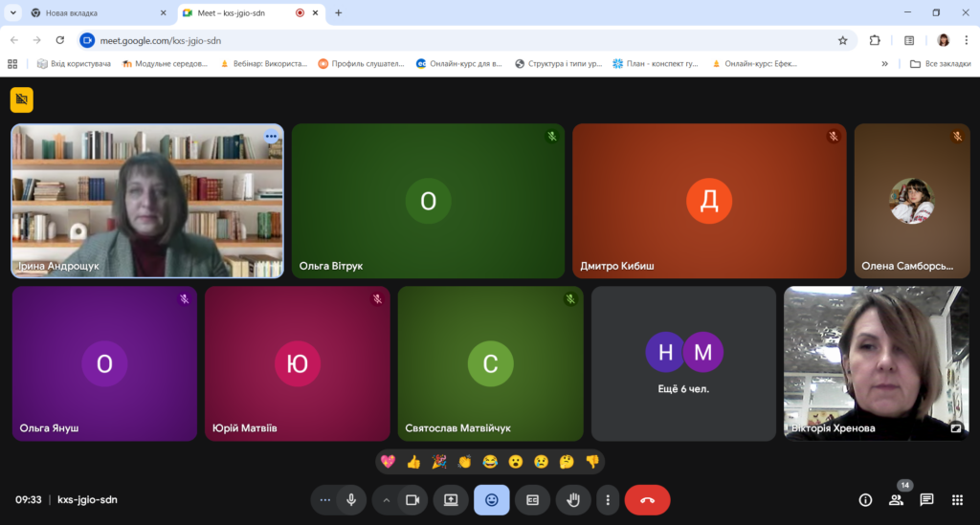Start presenting your screen

pos(450,499)
